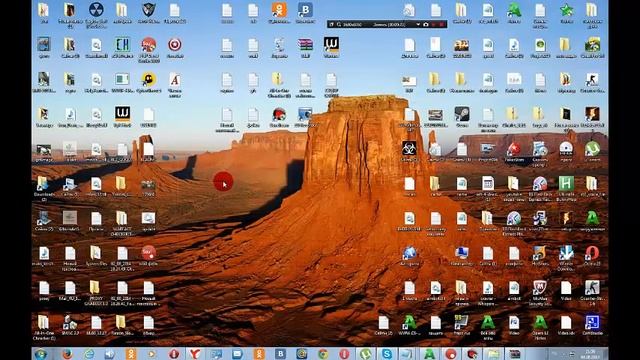Select the WinRAR stacked books desktop icon
This screenshot has width=640, height=360.
pos(305,44)
